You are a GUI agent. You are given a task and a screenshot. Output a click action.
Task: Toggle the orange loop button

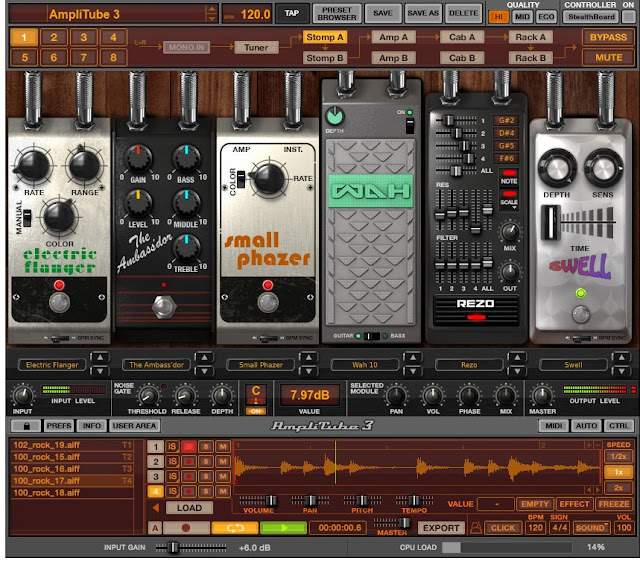coord(235,528)
